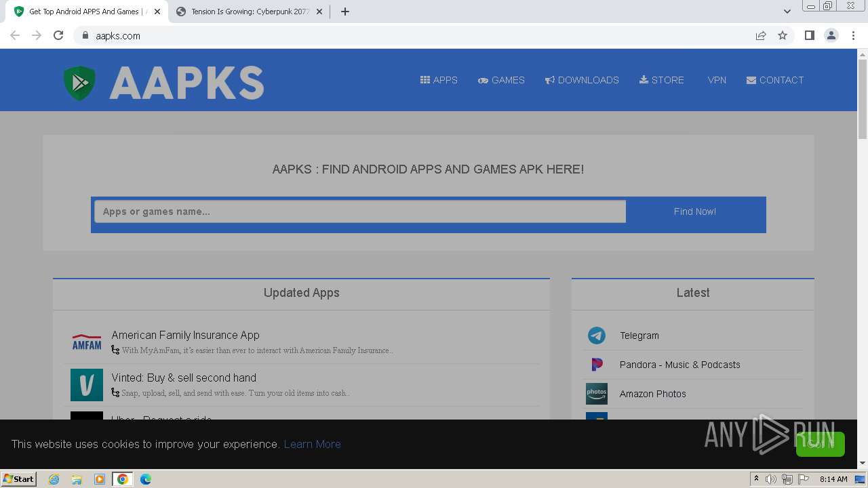Show hidden system tray icons
Image resolution: width=868 pixels, height=488 pixels.
point(756,479)
